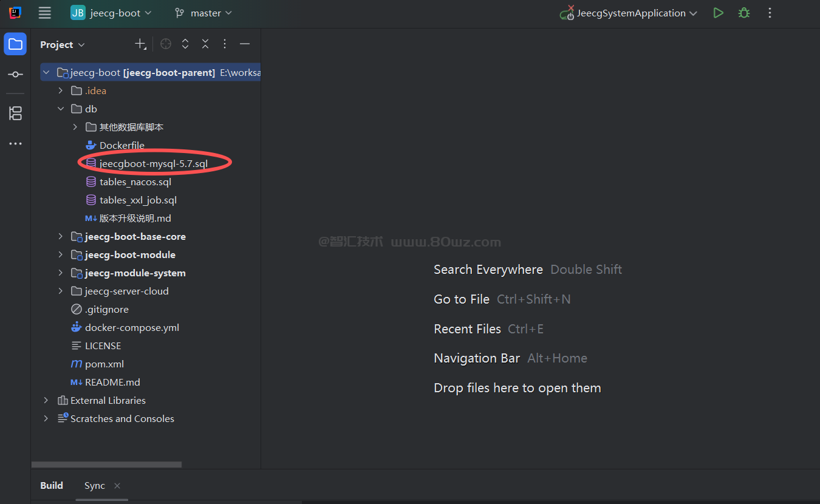The width and height of the screenshot is (820, 504).
Task: Open more actions menu in top toolbar
Action: coord(770,13)
